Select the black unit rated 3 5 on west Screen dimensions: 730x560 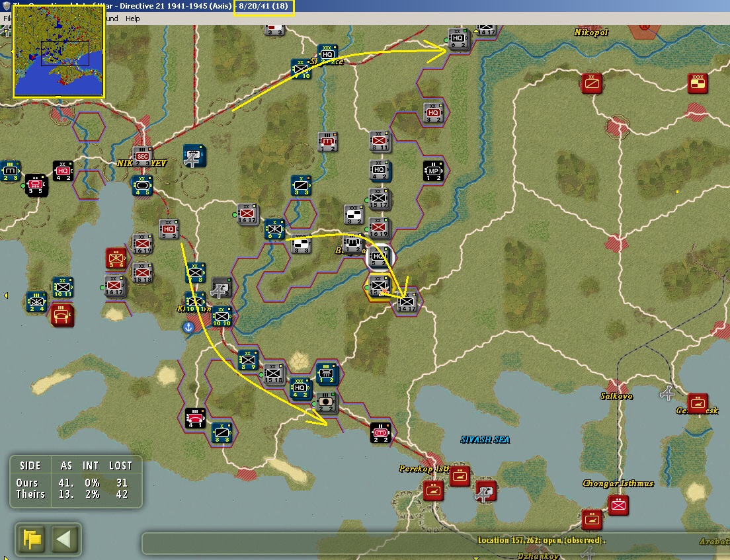point(36,185)
